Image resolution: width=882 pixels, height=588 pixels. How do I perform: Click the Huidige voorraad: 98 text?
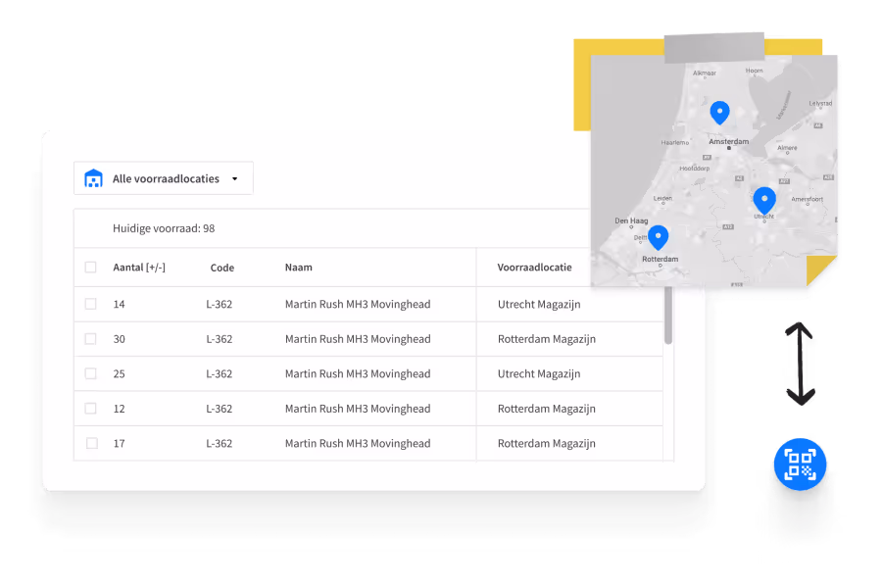click(164, 228)
